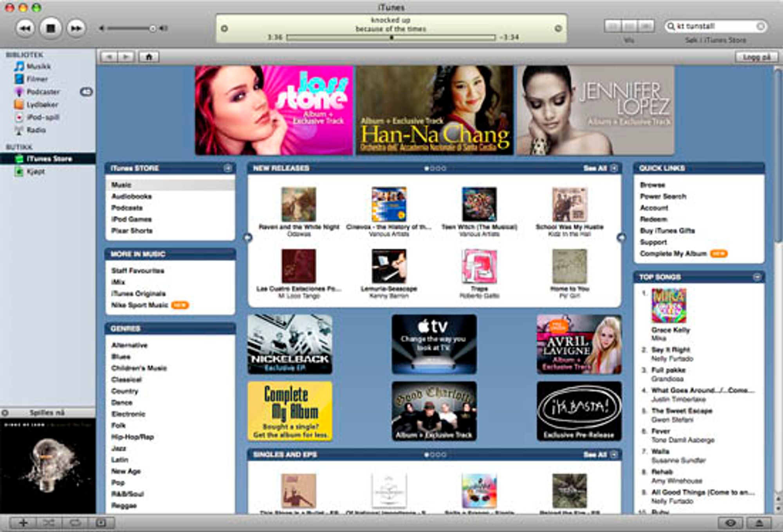The width and height of the screenshot is (783, 532).
Task: Open the Joss Stone banner
Action: [274, 110]
